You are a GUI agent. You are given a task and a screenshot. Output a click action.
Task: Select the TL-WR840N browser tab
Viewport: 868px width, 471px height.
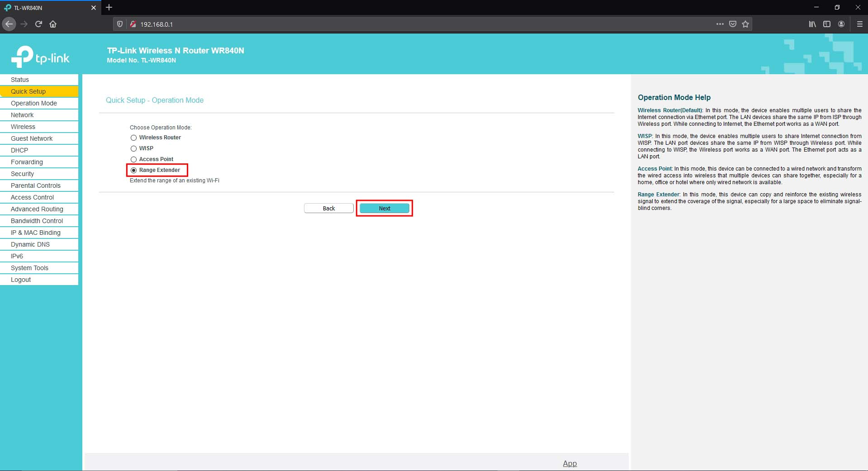tap(50, 8)
